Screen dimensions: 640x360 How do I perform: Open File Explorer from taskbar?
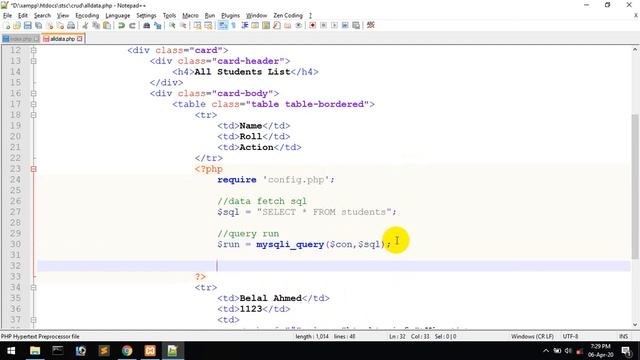coord(35,351)
